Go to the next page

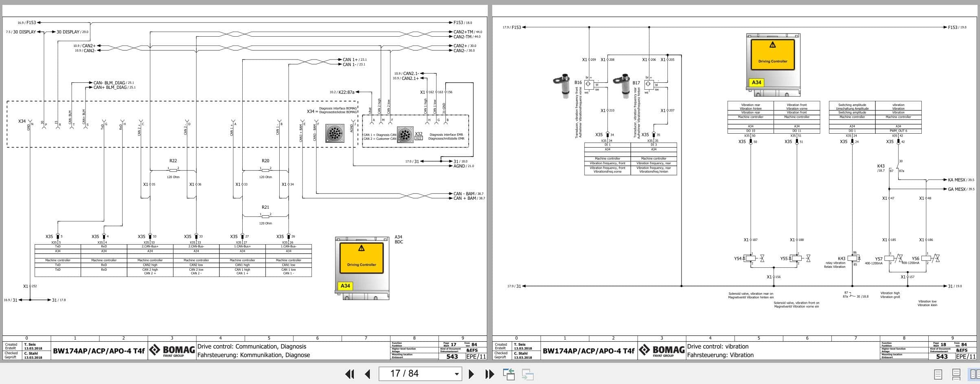click(471, 374)
